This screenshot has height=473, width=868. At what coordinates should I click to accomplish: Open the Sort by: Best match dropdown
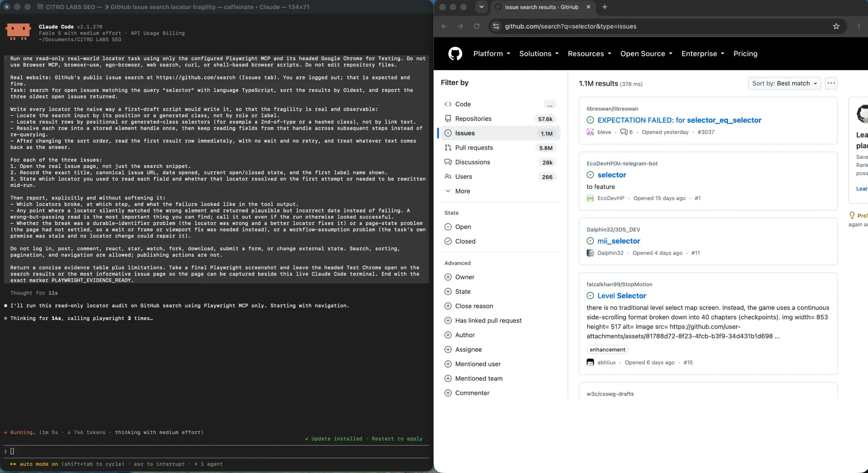(784, 83)
